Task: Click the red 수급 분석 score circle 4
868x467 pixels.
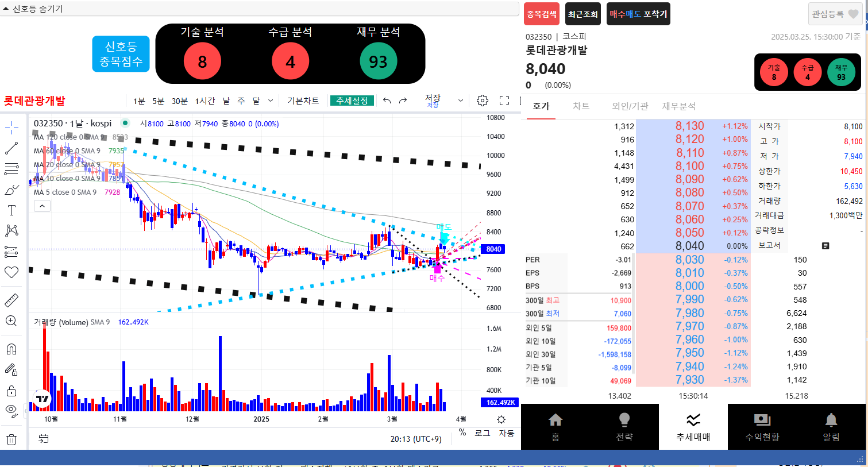Action: click(291, 61)
